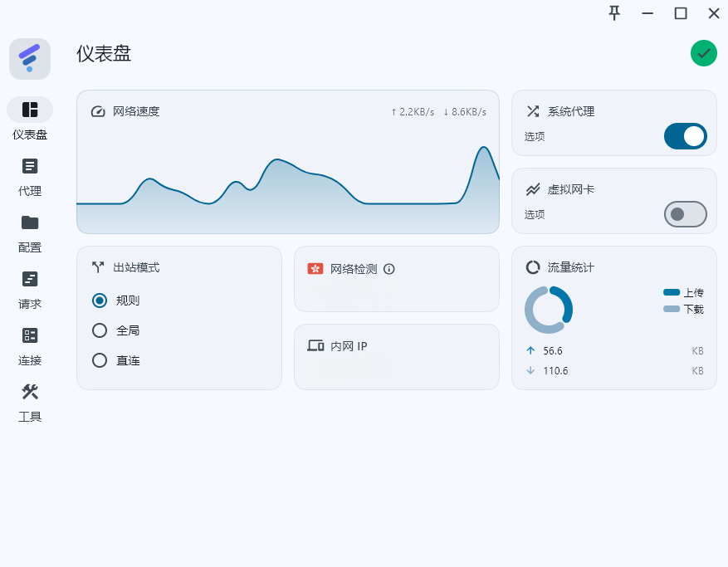Click the upload total 56.6

(553, 351)
